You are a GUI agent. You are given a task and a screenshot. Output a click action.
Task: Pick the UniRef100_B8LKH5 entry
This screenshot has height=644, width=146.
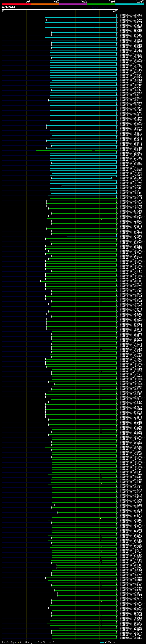[131, 148]
